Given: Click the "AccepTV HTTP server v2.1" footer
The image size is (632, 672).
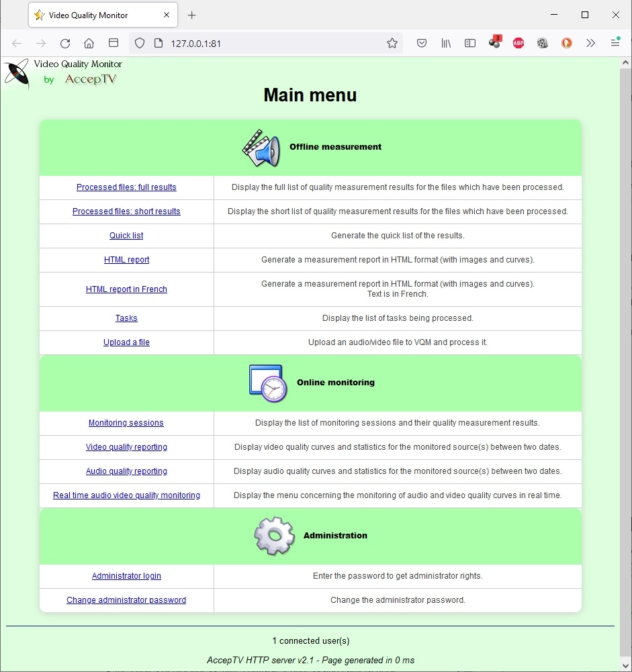Looking at the screenshot, I should (x=311, y=660).
